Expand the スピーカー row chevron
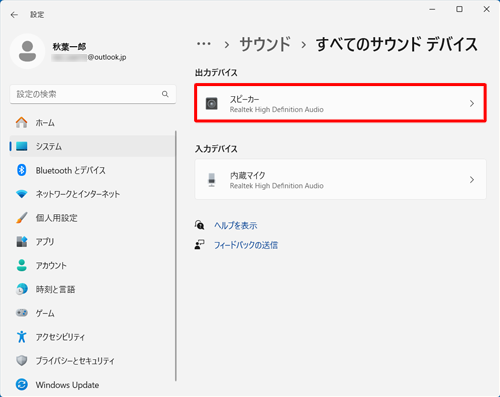The height and width of the screenshot is (397, 500). coord(472,104)
